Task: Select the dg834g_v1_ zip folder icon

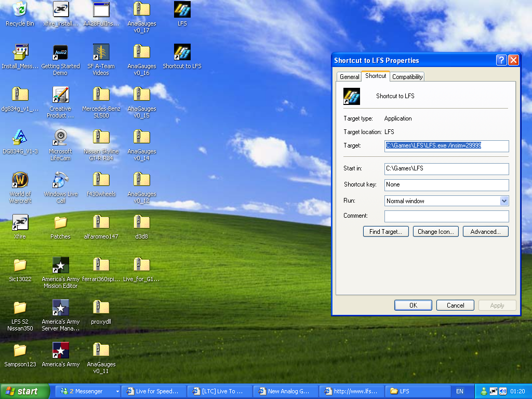Action: click(20, 99)
